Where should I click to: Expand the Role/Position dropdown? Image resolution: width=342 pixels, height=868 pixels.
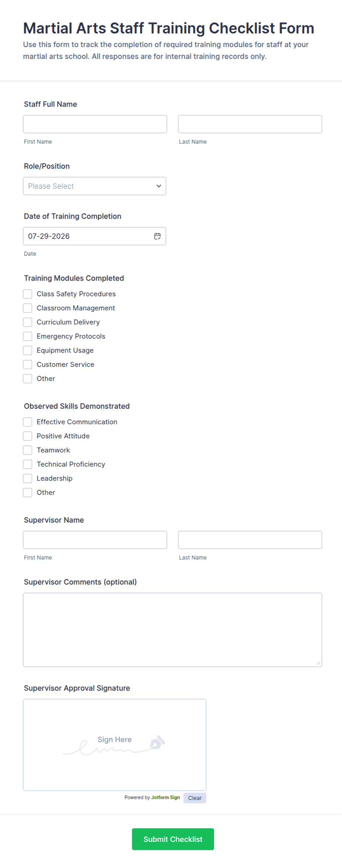coord(95,186)
